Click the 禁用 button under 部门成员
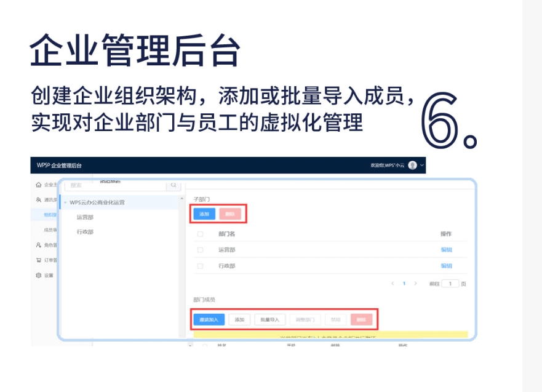The image size is (542, 392). (336, 319)
